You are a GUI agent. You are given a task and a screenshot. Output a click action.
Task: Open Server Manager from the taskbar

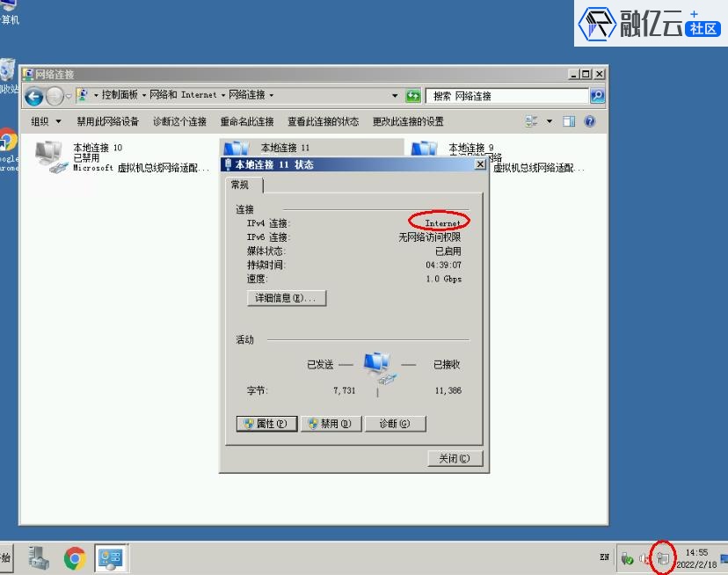[x=39, y=557]
